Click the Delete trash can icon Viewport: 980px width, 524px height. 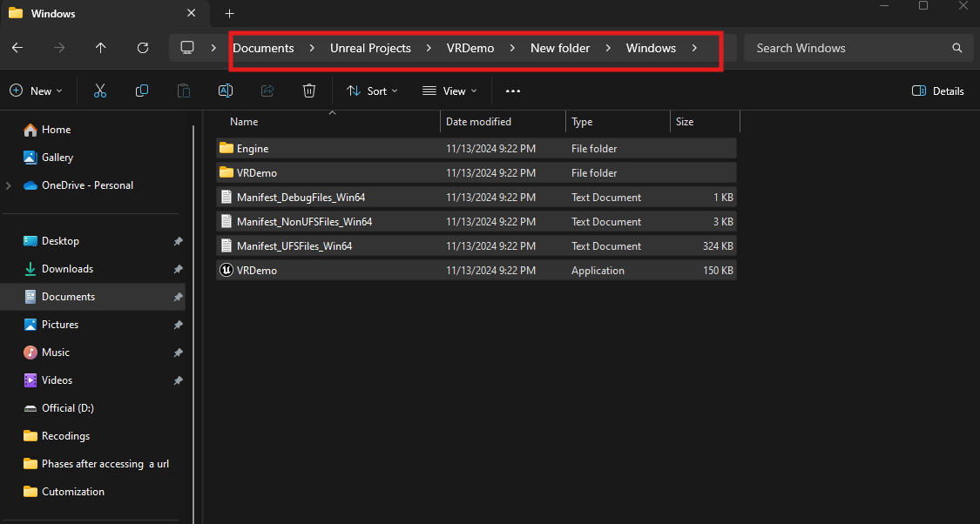(308, 91)
